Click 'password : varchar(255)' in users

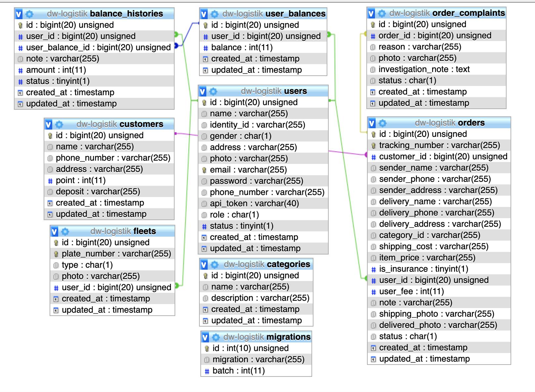[257, 181]
